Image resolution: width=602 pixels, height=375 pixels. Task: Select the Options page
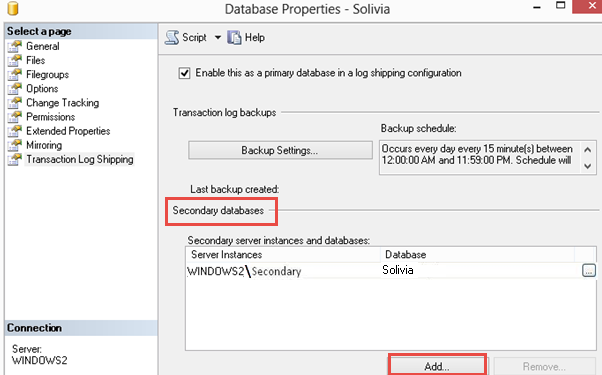(42, 89)
